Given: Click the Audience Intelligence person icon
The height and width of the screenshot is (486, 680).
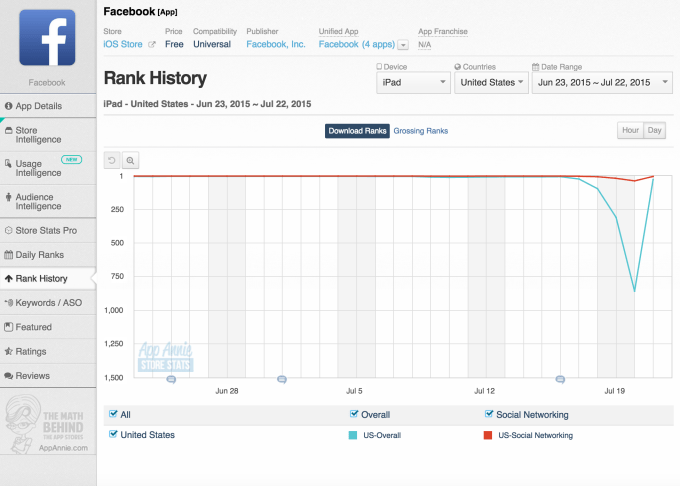Looking at the screenshot, I should (8, 197).
